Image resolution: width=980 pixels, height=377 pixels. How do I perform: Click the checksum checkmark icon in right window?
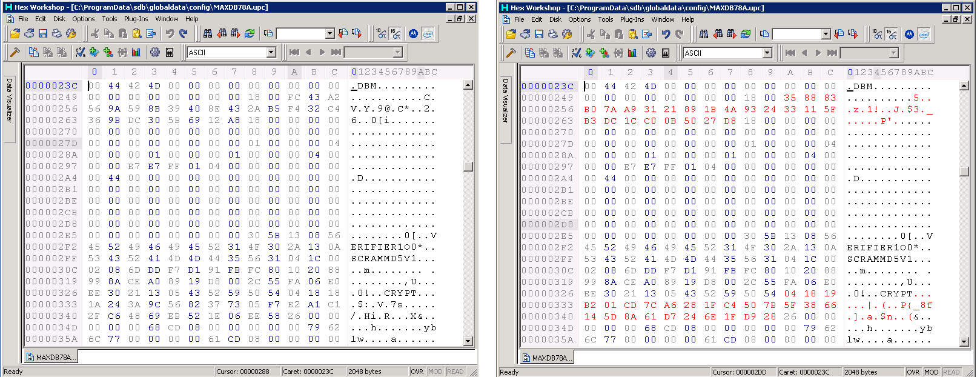click(x=577, y=53)
